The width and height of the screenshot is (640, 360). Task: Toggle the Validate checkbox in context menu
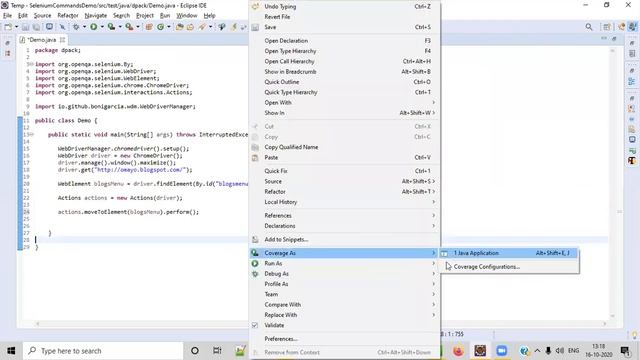(x=255, y=325)
